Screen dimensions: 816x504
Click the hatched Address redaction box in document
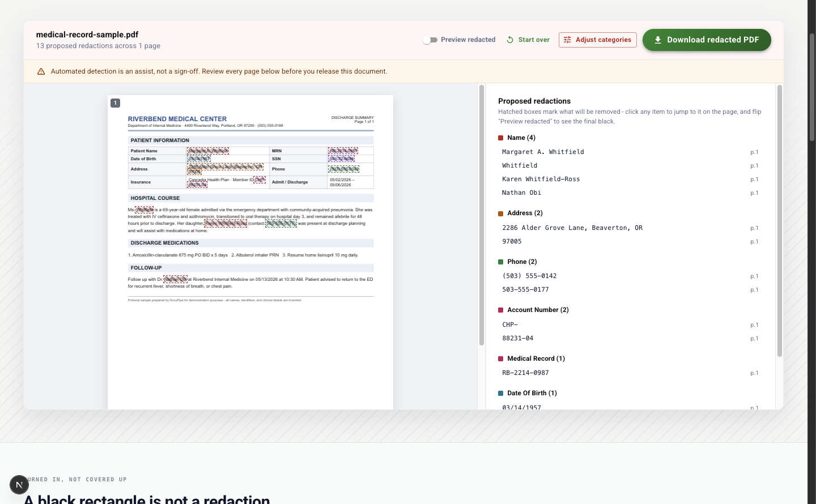[x=225, y=168]
